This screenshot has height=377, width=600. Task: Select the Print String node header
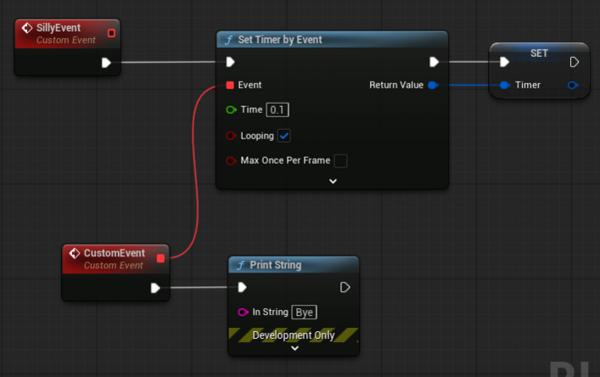[x=293, y=265]
